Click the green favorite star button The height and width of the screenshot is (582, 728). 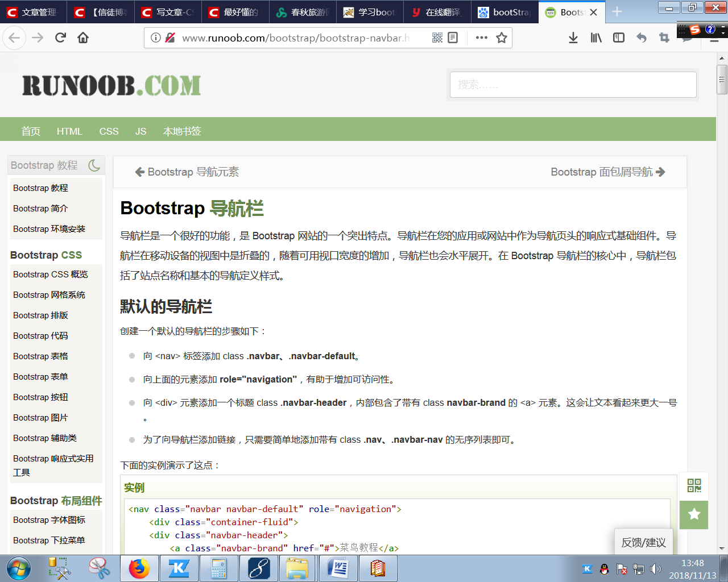point(694,515)
